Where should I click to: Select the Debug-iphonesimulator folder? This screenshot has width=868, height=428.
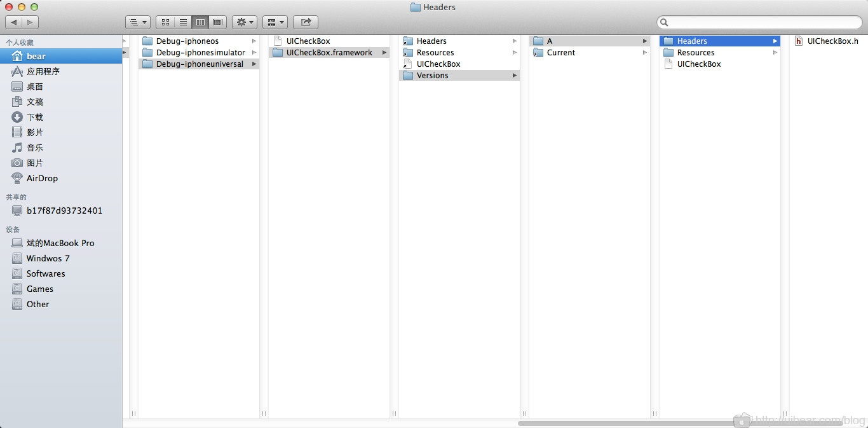[200, 52]
